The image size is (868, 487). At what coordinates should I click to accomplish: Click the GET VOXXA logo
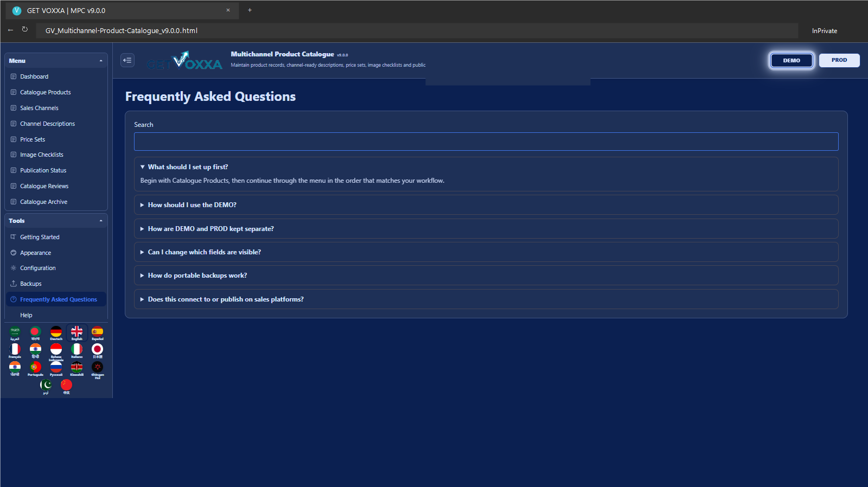coord(184,61)
